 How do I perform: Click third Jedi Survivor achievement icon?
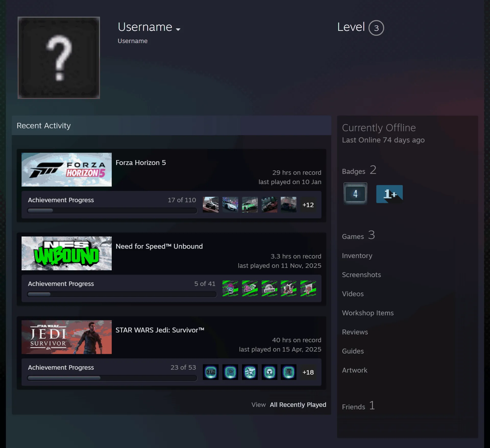(x=250, y=372)
